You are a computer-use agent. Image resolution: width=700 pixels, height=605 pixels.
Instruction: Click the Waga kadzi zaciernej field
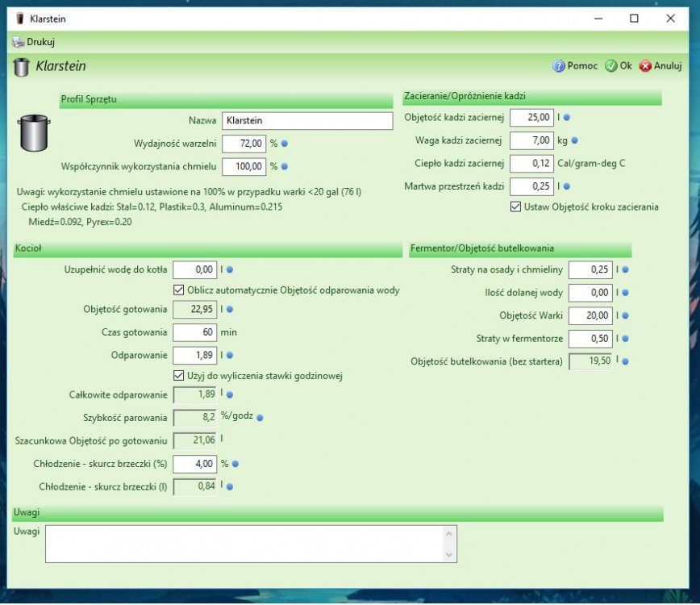click(531, 141)
